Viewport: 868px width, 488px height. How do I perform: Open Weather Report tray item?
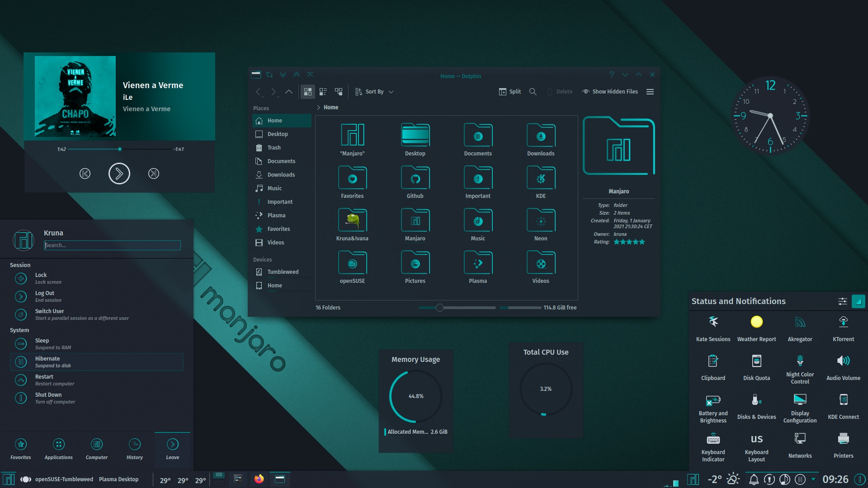pyautogui.click(x=757, y=328)
